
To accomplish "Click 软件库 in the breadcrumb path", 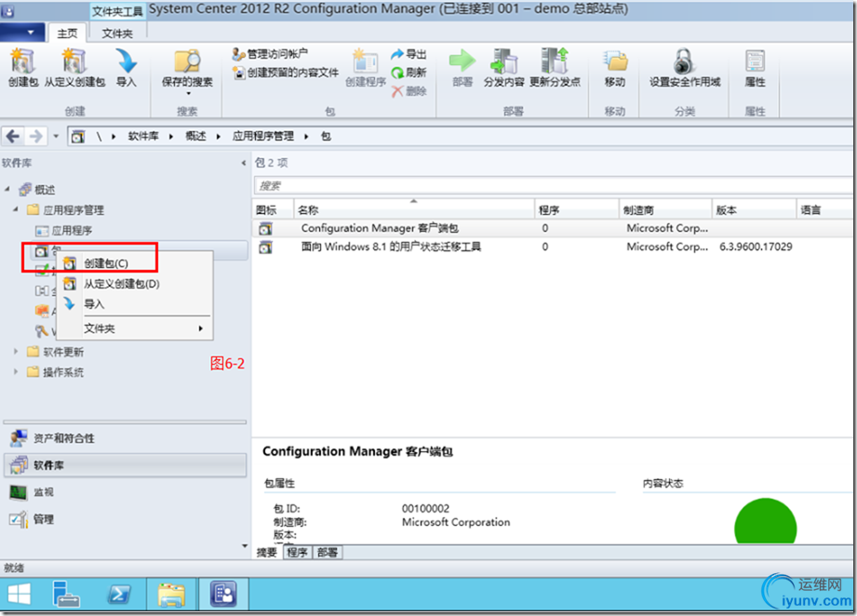I will coord(142,136).
